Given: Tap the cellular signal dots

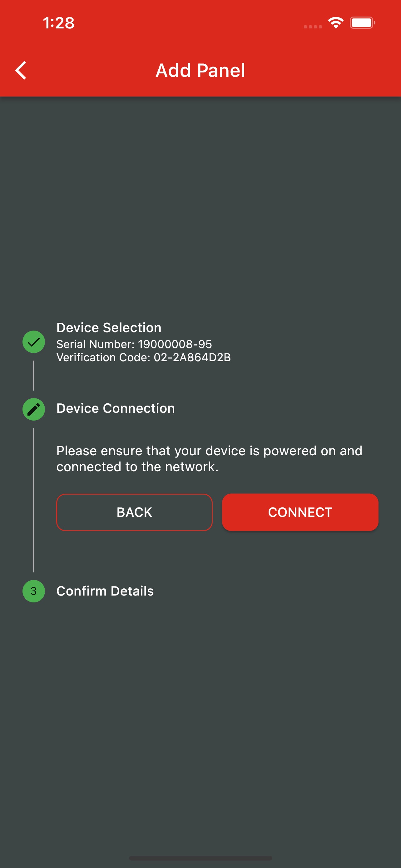Looking at the screenshot, I should coord(312,27).
